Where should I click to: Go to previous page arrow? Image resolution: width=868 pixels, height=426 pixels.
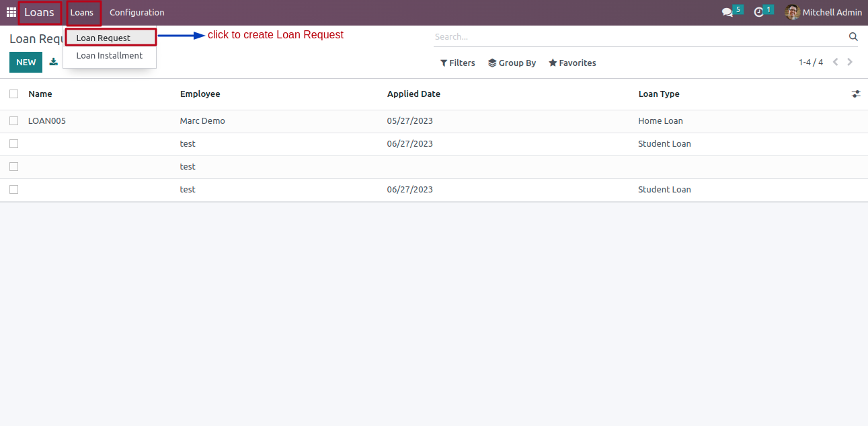click(836, 62)
